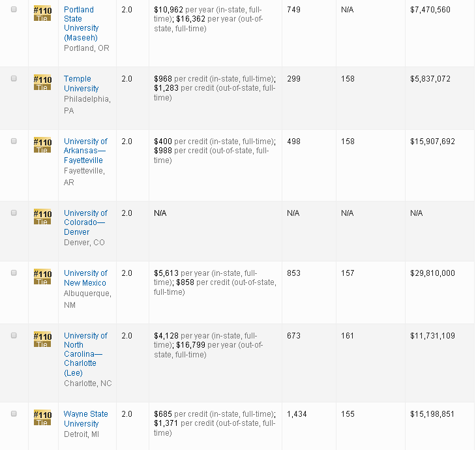Screen dimensions: 476x450
Task: Tick the checkbox for Portland State University
Action: [x=14, y=9]
